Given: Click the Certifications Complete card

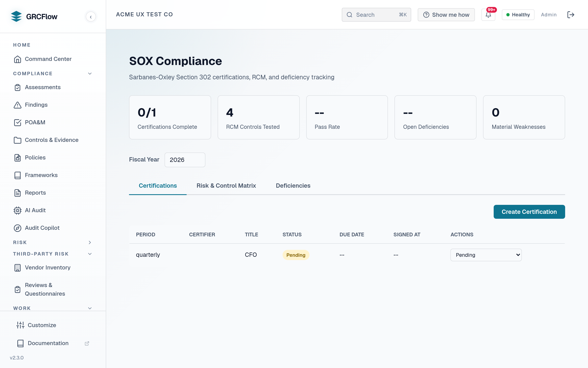Looking at the screenshot, I should pyautogui.click(x=170, y=117).
